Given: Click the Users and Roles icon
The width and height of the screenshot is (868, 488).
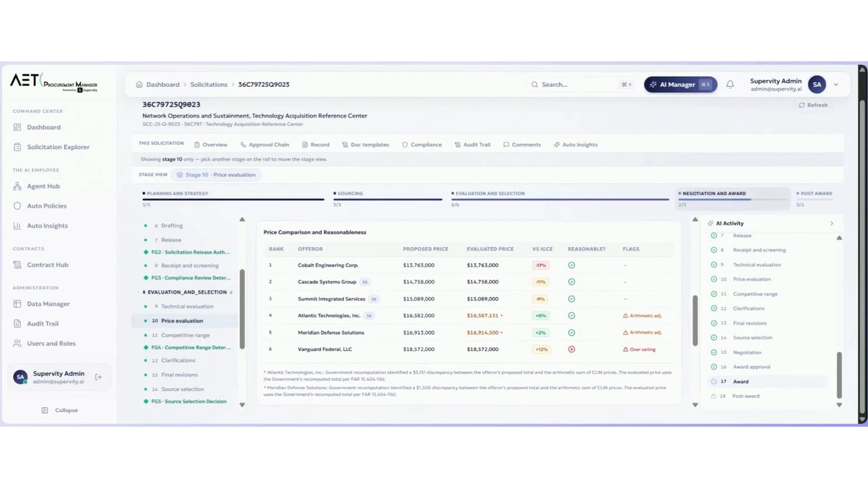Looking at the screenshot, I should coord(17,343).
